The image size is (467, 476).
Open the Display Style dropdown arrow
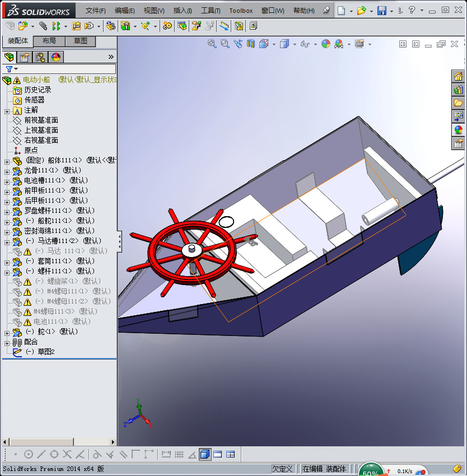295,45
